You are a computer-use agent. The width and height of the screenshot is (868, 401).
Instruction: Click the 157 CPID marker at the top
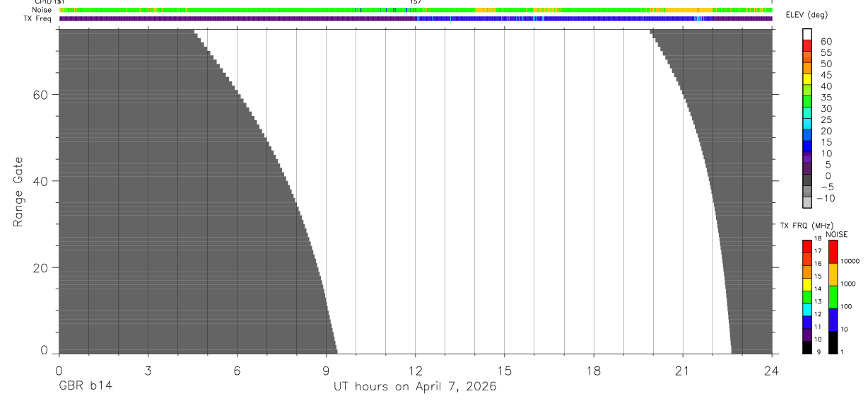(416, 2)
